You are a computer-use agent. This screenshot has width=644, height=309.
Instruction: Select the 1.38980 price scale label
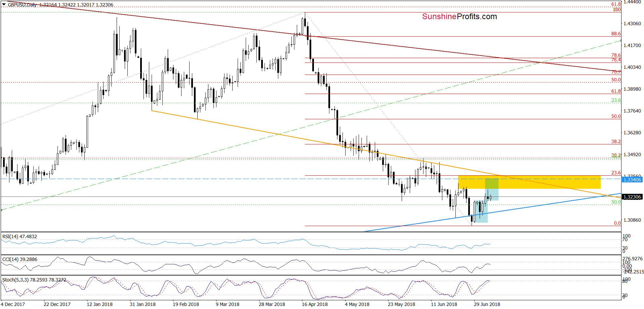point(632,89)
